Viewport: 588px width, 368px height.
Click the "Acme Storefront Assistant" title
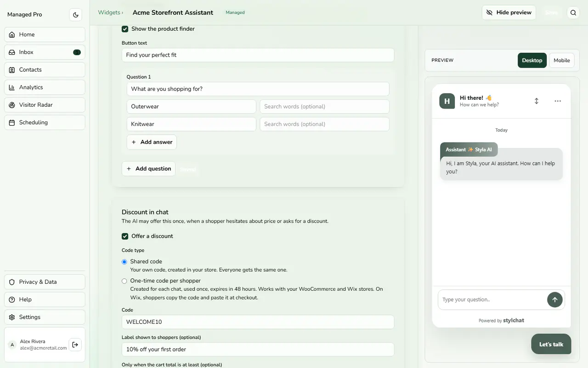[x=173, y=12]
